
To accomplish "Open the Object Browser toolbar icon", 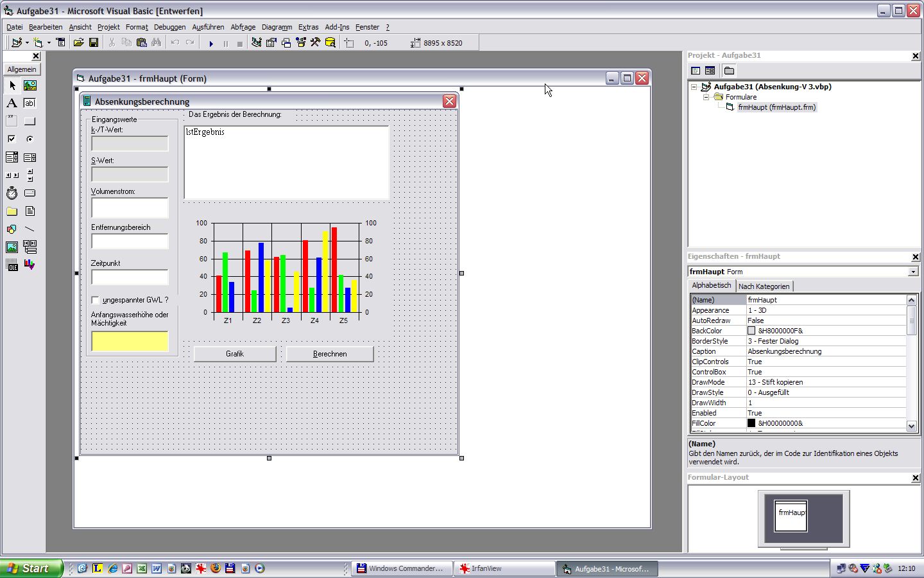I will tap(301, 43).
